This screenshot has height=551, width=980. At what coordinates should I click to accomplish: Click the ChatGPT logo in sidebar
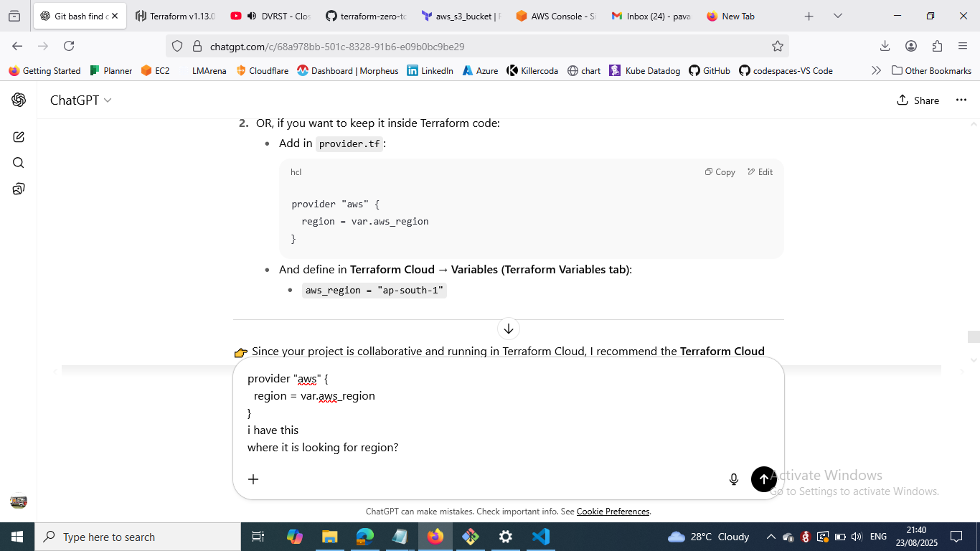coord(19,100)
